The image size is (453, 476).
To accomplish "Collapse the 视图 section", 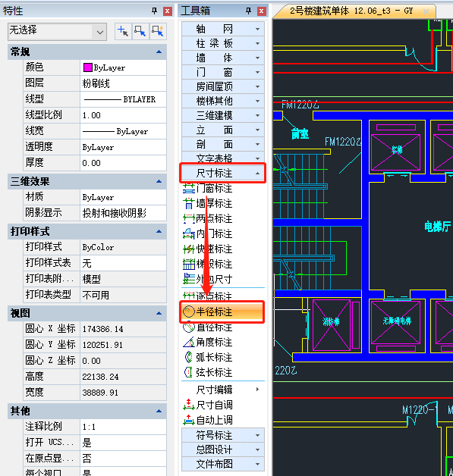I will [159, 313].
